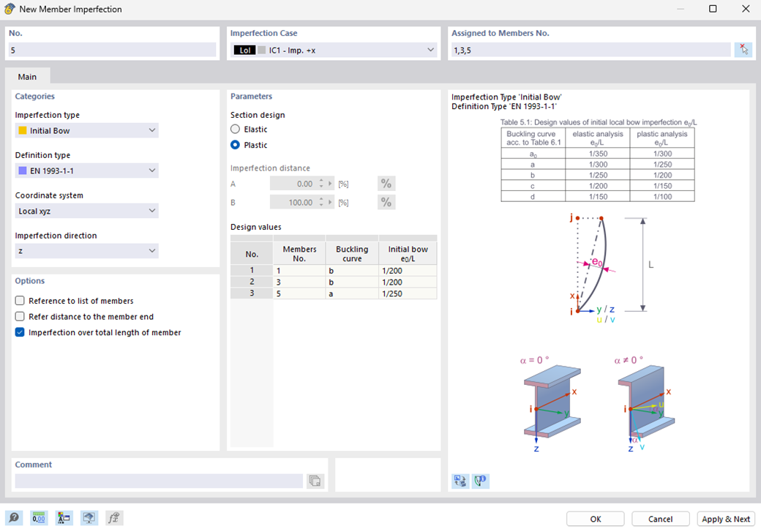Open the formula editor fx icon

coord(113,517)
